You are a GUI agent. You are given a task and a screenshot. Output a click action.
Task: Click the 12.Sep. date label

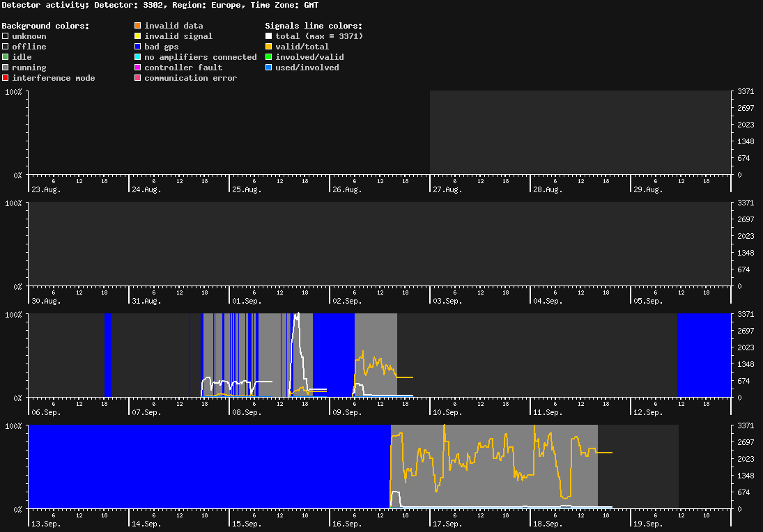648,412
